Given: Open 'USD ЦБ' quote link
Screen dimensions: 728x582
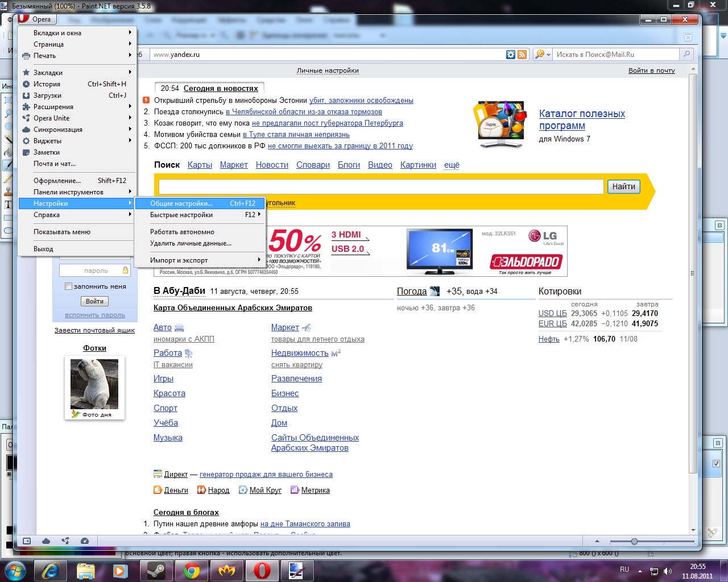Looking at the screenshot, I should pyautogui.click(x=553, y=313).
